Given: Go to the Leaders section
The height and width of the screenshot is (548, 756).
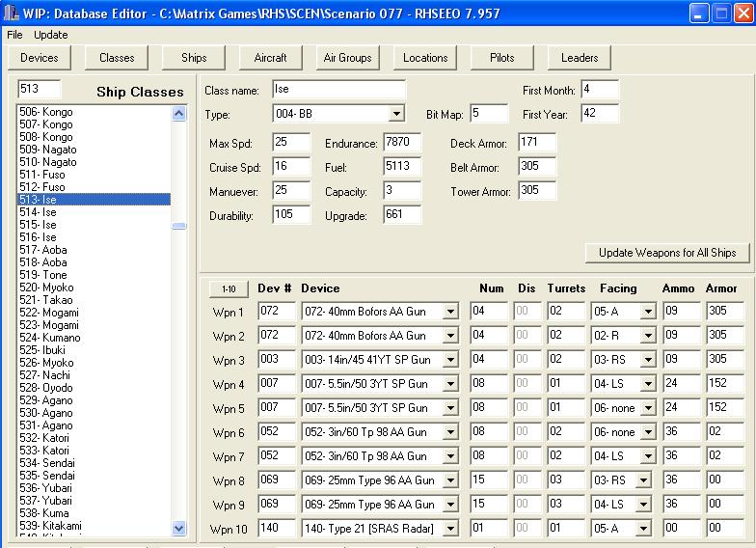Looking at the screenshot, I should click(580, 58).
